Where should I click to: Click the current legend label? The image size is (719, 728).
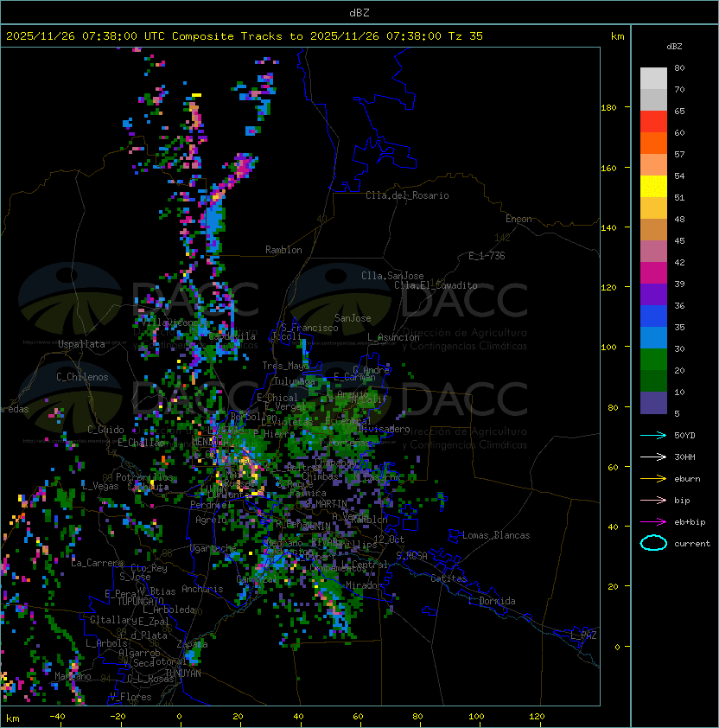coord(692,543)
